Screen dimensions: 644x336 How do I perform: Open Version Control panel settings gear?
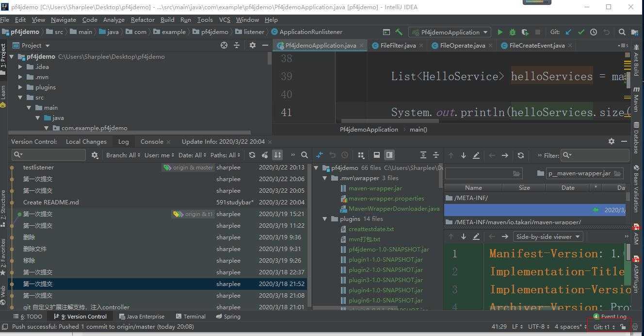[612, 141]
